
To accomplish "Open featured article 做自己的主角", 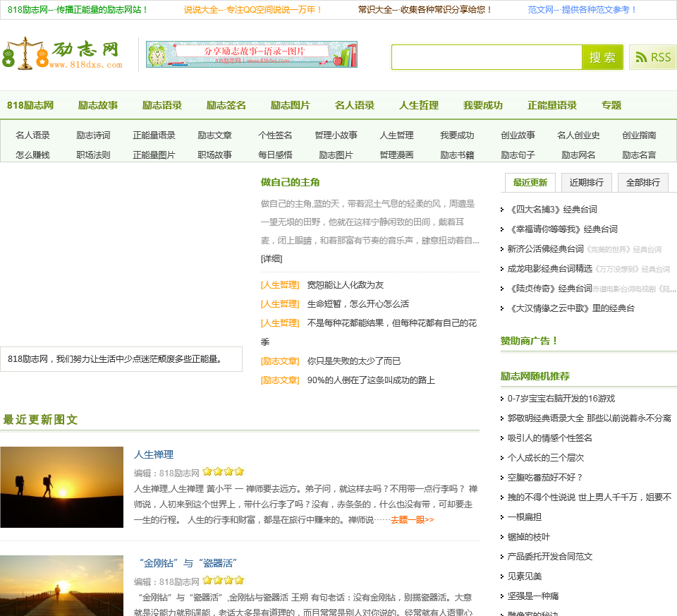I will [x=290, y=182].
